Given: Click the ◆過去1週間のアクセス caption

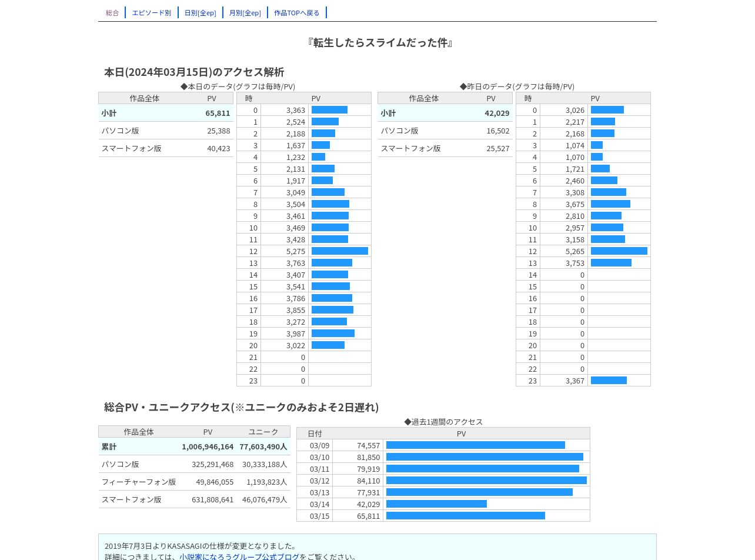Looking at the screenshot, I should 443,422.
